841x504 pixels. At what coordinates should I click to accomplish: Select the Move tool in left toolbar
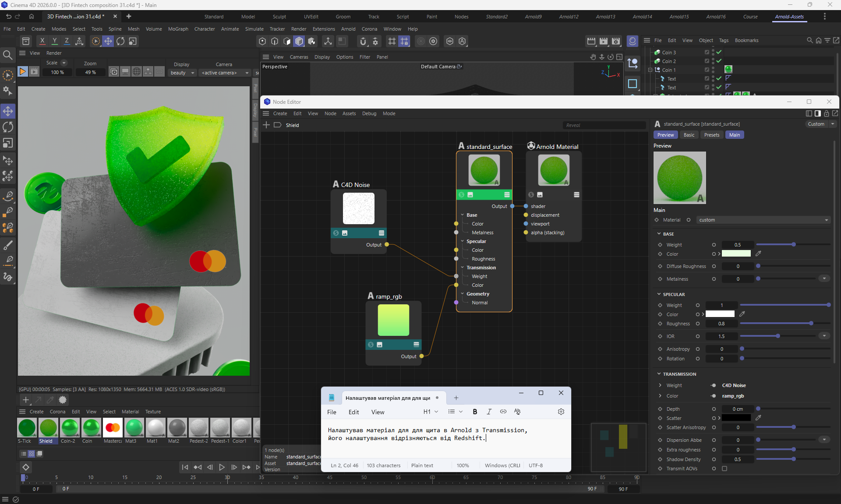tap(8, 111)
